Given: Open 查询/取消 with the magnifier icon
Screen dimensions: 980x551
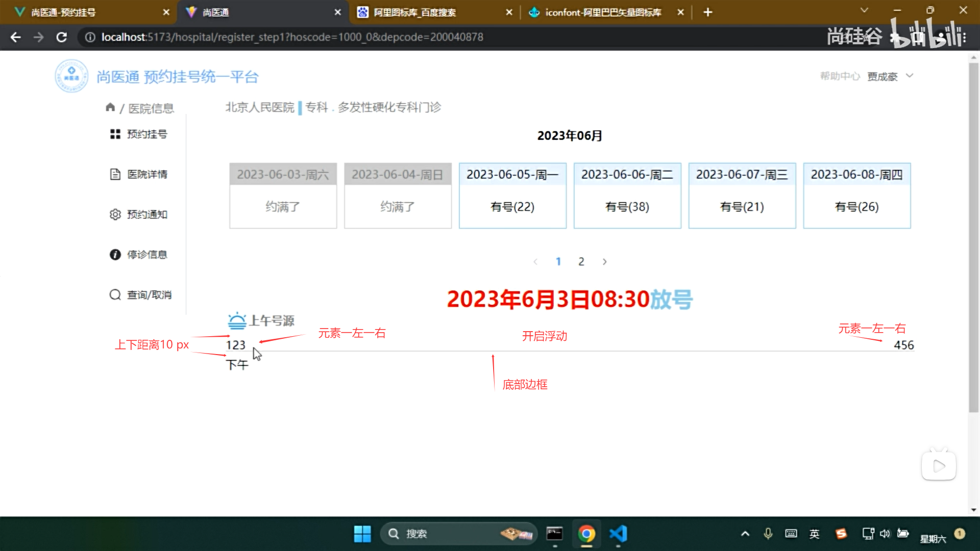Looking at the screenshot, I should pos(114,294).
